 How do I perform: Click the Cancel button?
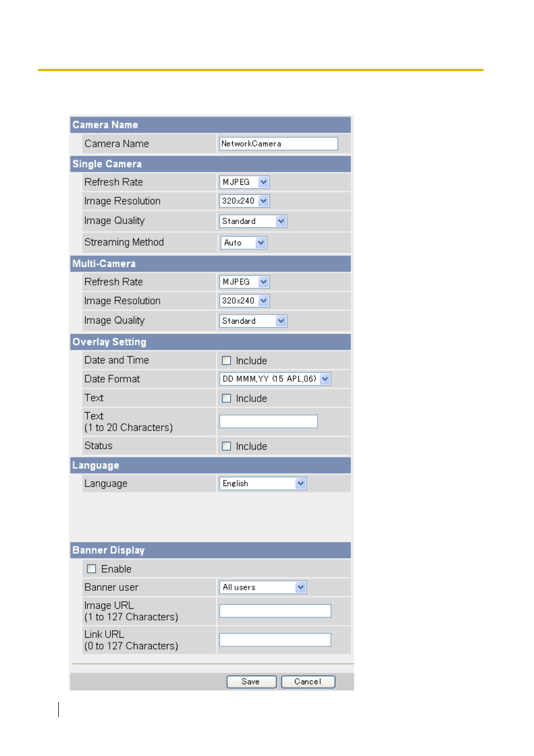click(x=308, y=682)
